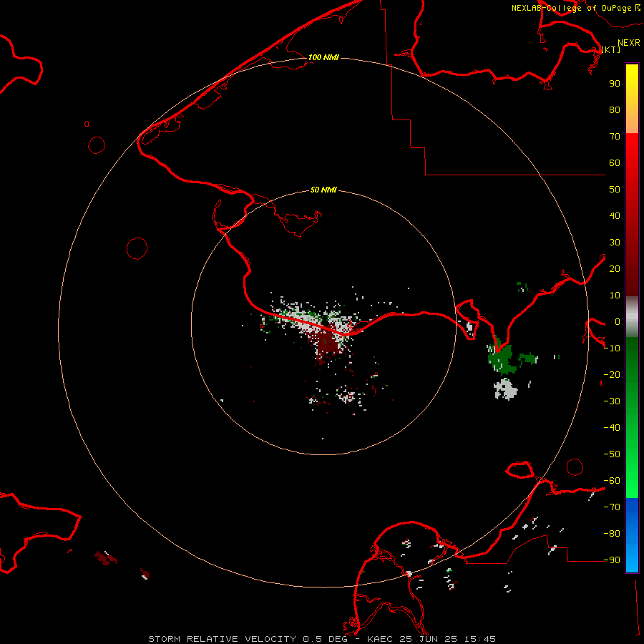Pick the gray zero-velocity segment of the color bar
The height and width of the screenshot is (644, 644).
(x=632, y=317)
